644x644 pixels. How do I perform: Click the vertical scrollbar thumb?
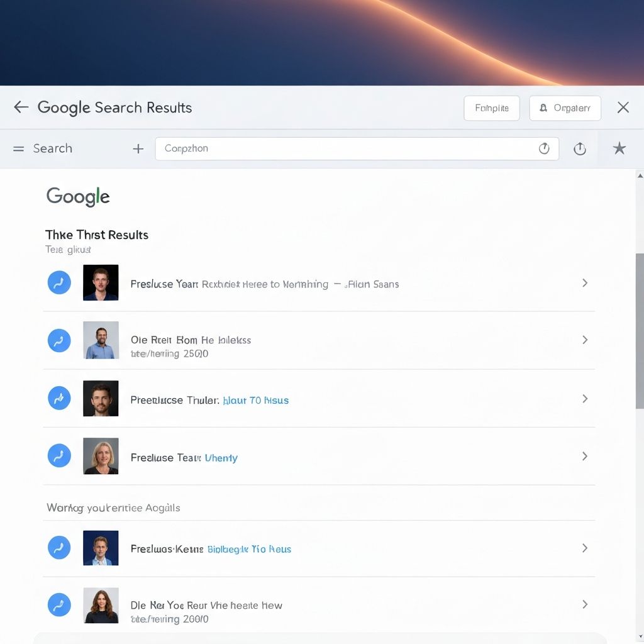click(x=640, y=330)
